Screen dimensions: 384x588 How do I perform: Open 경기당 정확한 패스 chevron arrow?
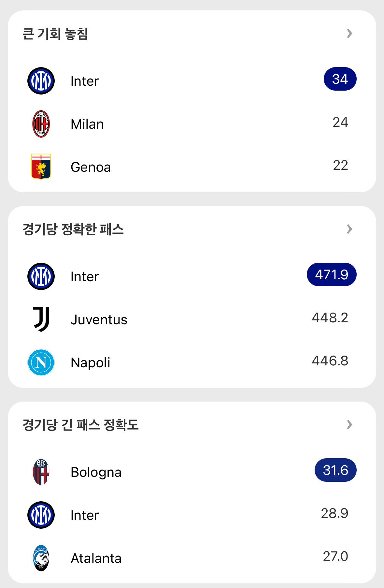349,229
